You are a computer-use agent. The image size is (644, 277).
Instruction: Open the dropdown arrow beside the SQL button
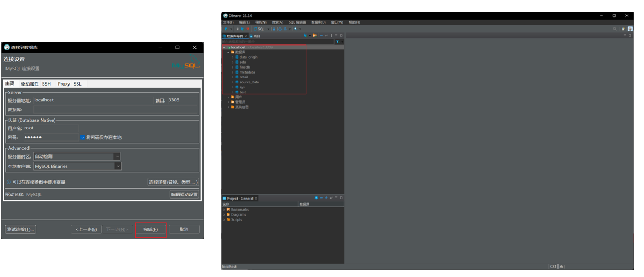click(268, 29)
